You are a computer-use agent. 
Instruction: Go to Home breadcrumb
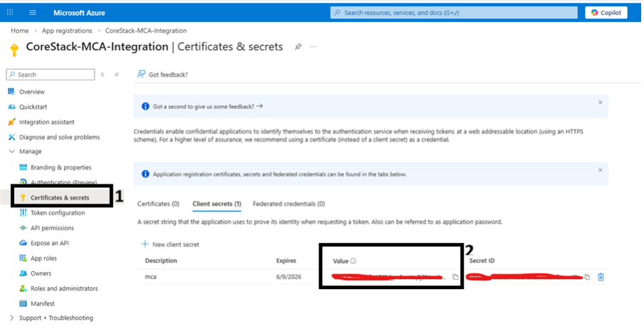(20, 31)
